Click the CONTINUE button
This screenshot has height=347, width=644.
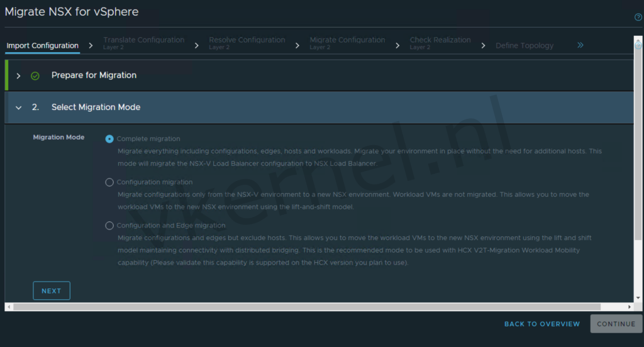point(616,324)
